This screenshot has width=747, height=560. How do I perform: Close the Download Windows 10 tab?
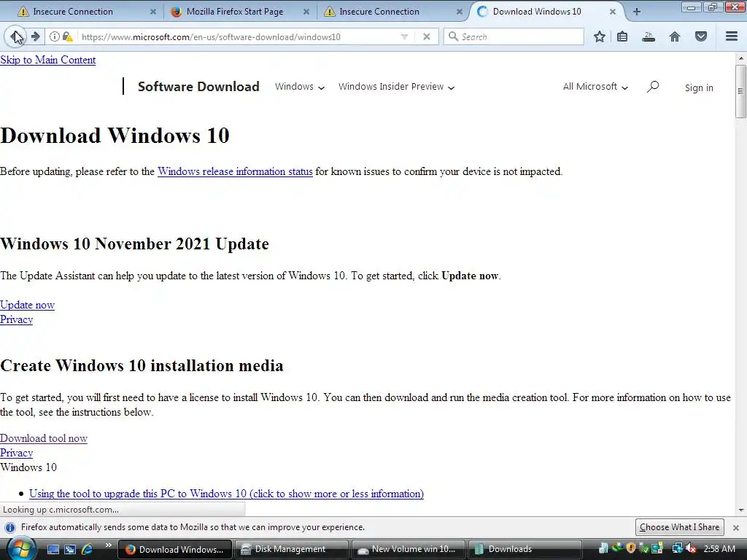613,12
